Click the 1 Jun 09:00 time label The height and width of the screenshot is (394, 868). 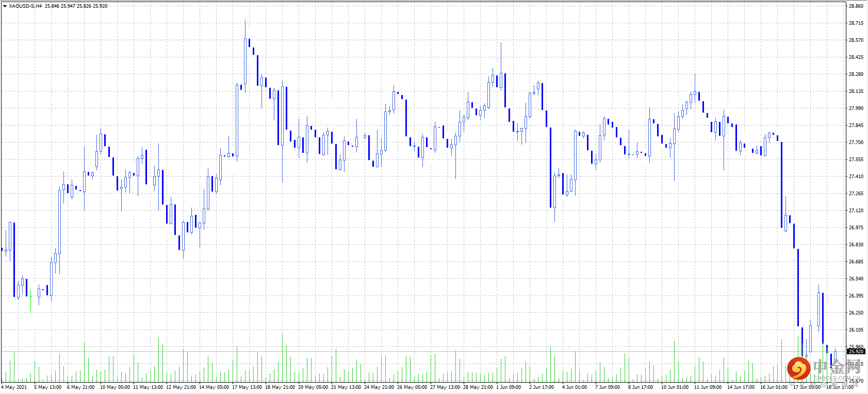tap(509, 387)
